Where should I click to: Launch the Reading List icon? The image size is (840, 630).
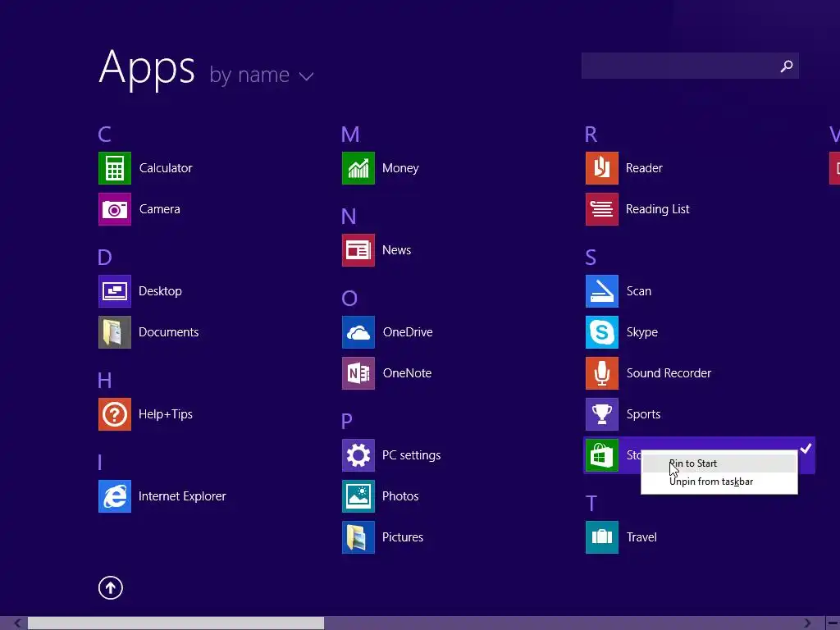tap(602, 209)
